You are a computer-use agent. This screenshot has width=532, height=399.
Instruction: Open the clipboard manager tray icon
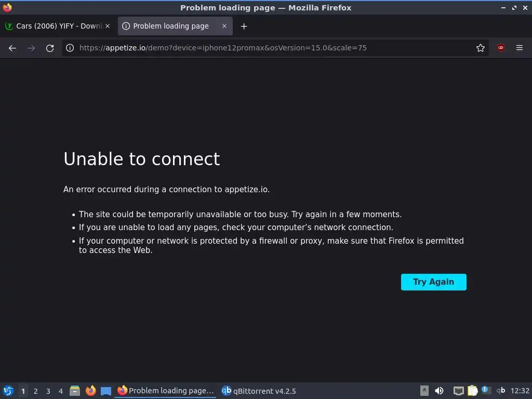(472, 391)
